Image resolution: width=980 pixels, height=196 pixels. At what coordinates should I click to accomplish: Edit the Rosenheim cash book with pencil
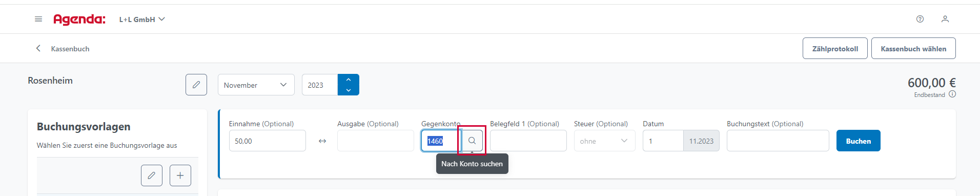pos(196,85)
